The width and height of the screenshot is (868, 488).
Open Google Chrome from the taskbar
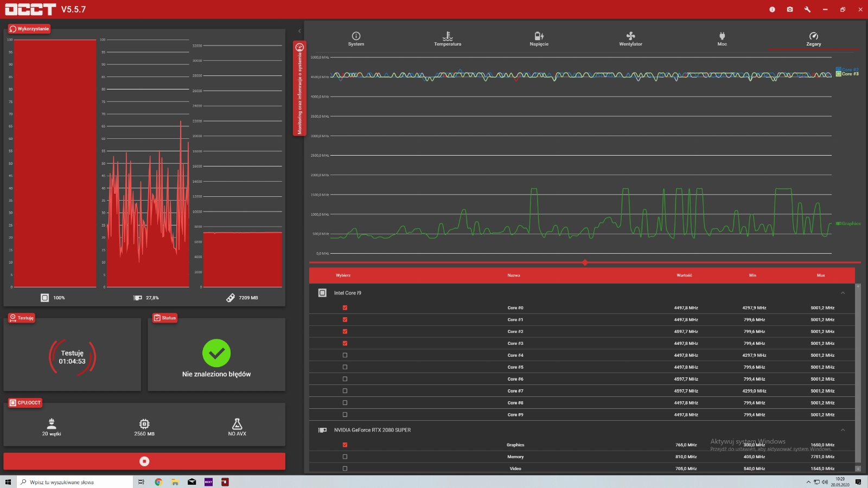coord(158,482)
